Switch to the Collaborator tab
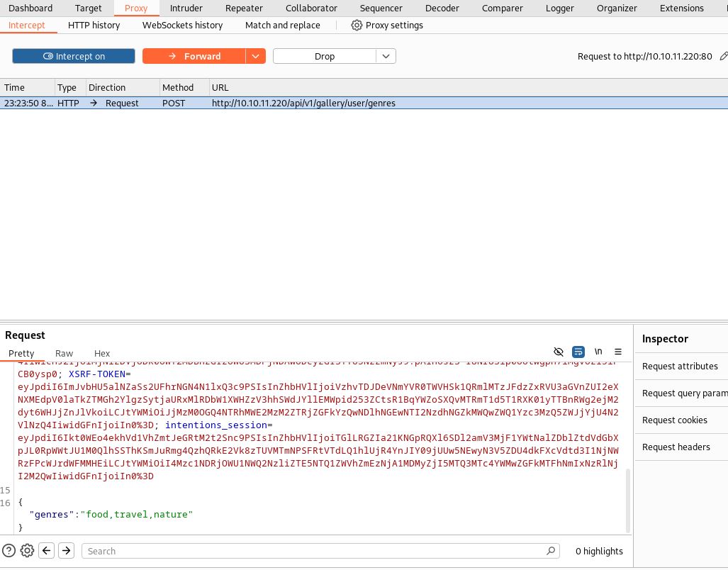The height and width of the screenshot is (570, 728). tap(311, 8)
